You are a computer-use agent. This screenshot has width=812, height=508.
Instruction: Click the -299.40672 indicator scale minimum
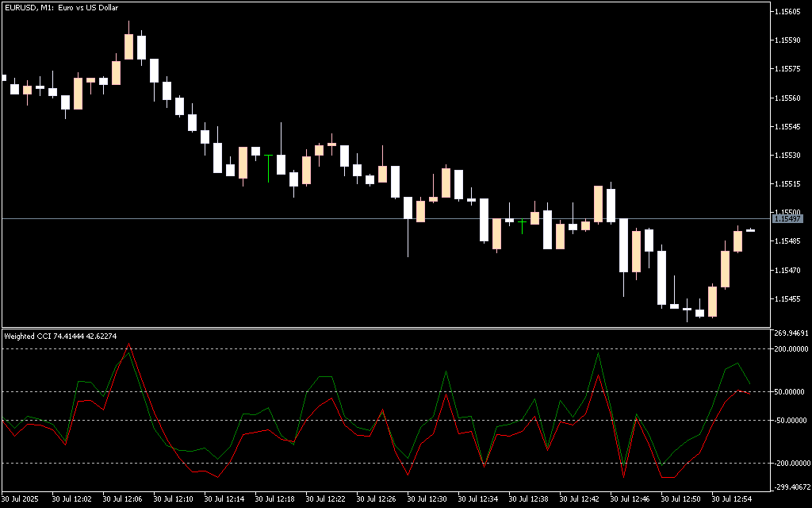click(790, 487)
